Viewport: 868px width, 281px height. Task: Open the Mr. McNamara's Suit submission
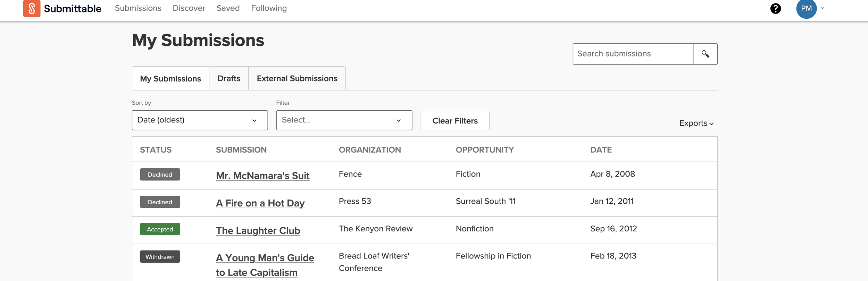[262, 176]
